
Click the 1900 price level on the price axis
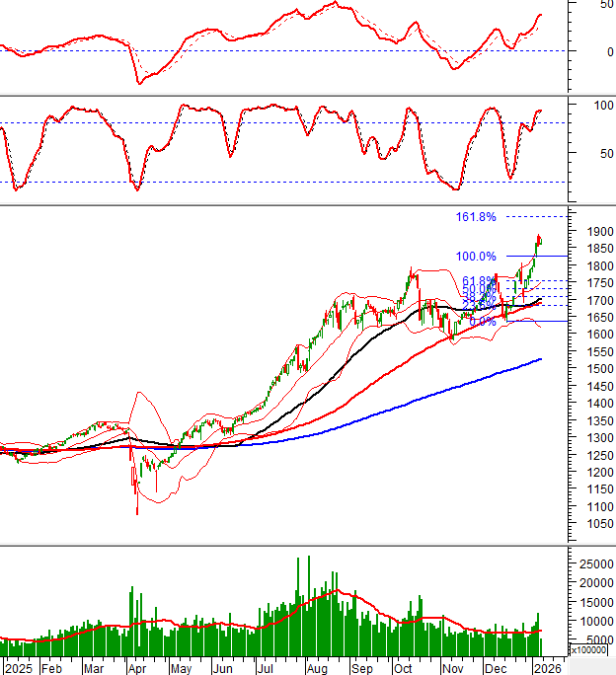click(x=592, y=232)
